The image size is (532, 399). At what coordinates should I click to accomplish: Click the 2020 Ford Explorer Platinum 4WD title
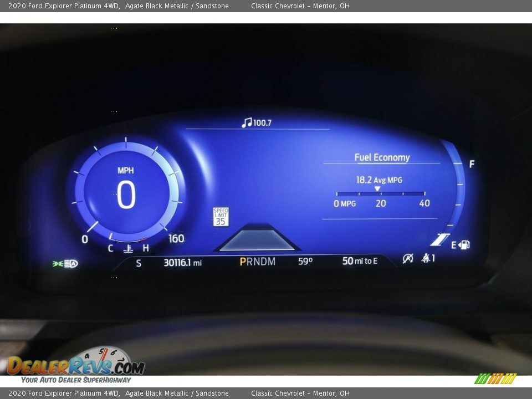[x=63, y=6]
